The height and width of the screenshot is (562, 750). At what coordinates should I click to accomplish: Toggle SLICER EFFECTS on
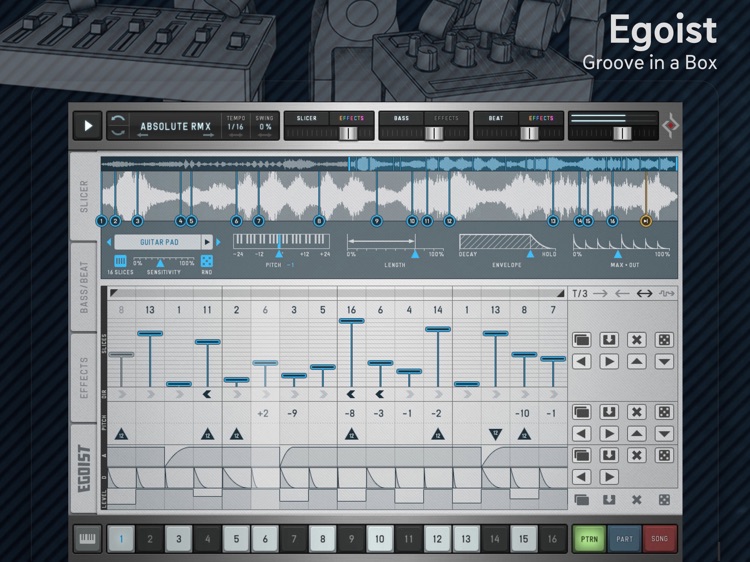tap(352, 118)
